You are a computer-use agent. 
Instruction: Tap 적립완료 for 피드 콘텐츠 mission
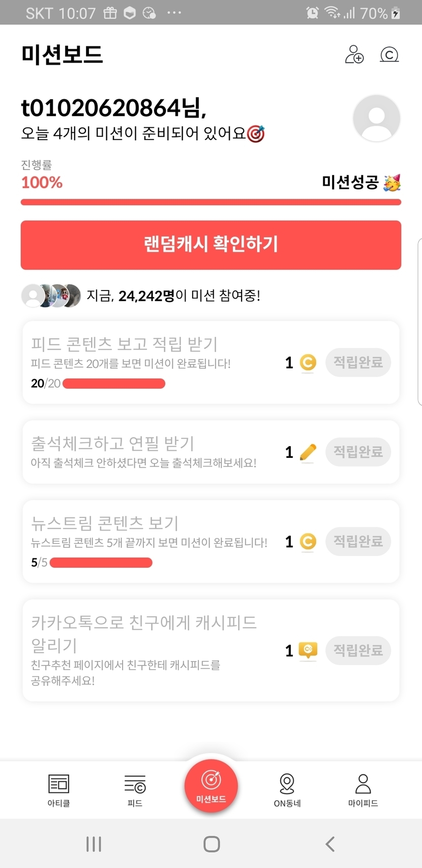pyautogui.click(x=358, y=362)
